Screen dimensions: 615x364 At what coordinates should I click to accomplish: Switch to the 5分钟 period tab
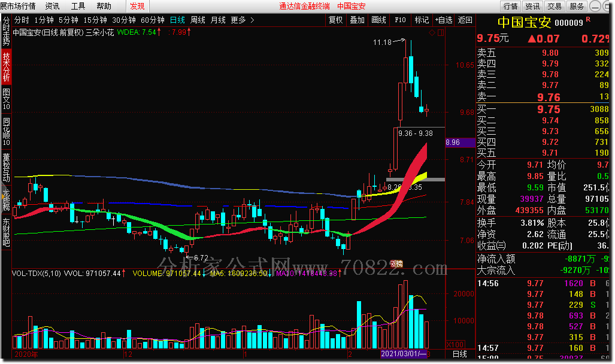[x=69, y=20]
